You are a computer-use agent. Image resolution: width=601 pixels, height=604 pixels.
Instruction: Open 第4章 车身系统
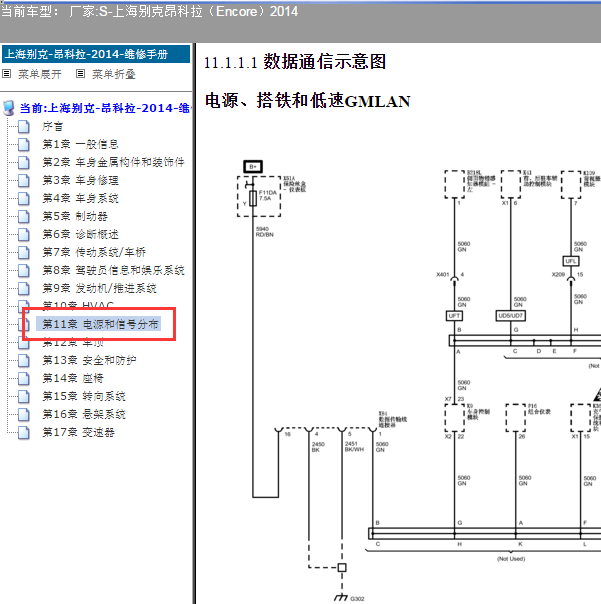pos(80,198)
